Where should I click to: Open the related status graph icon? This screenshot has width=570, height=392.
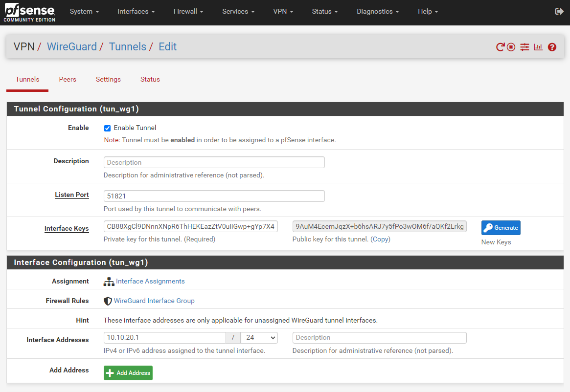click(x=538, y=47)
